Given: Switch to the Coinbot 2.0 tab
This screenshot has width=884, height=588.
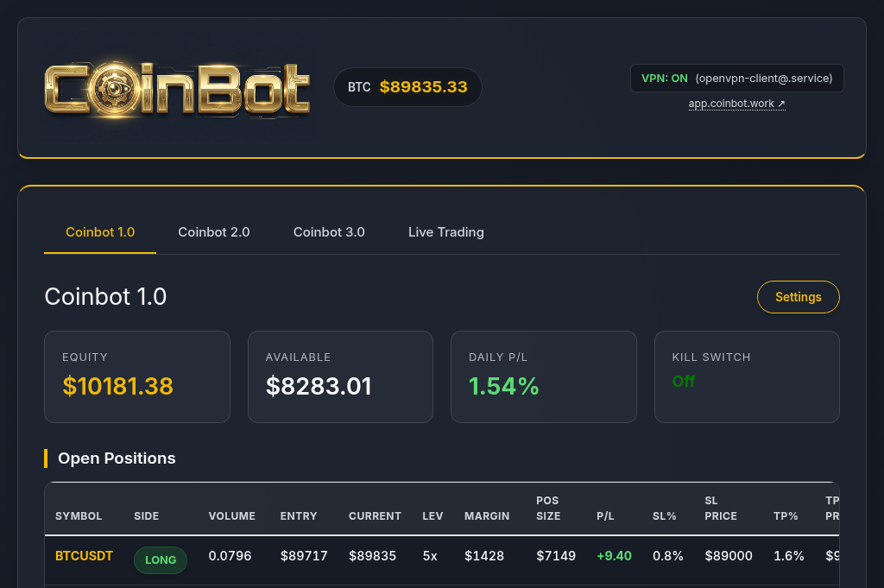Looking at the screenshot, I should pos(213,232).
